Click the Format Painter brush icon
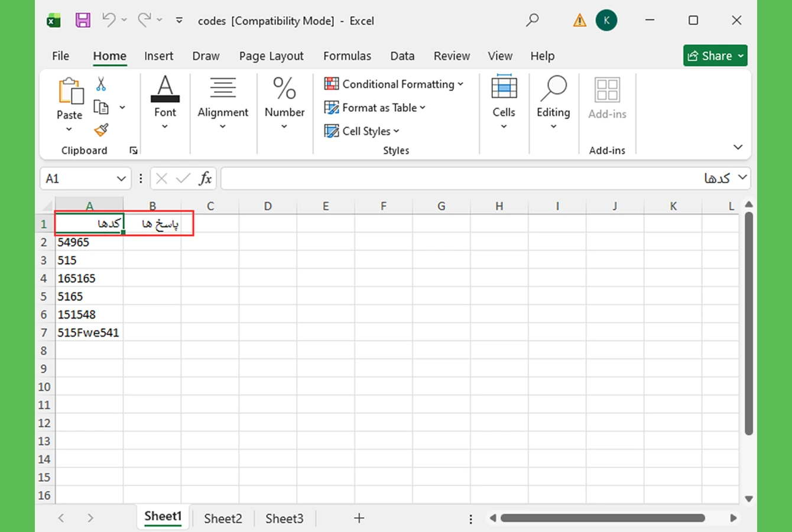Screen dimensions: 792x532 click(x=102, y=129)
